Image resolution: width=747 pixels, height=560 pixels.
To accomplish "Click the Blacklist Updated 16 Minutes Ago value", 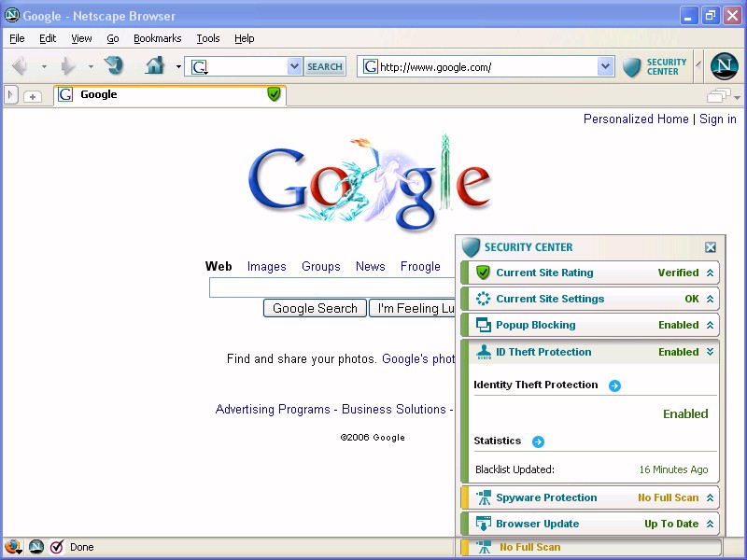I will tap(673, 470).
